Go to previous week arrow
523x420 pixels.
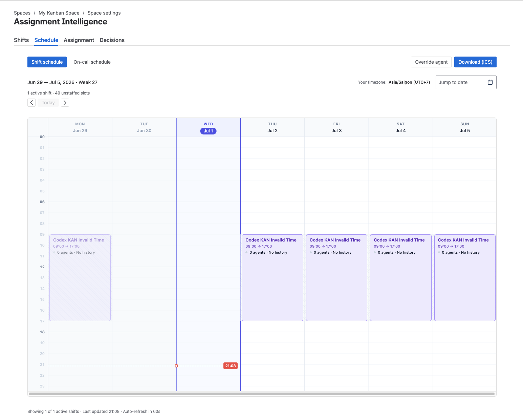[31, 103]
